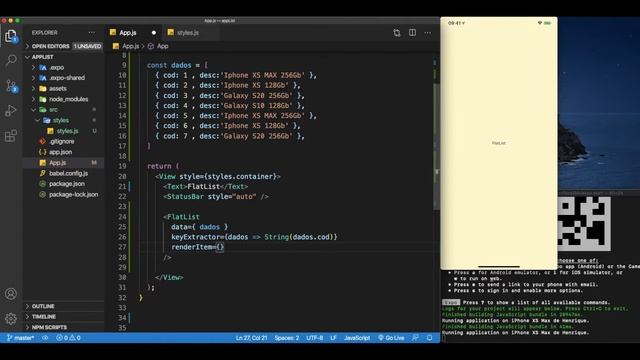Click the editor vertical scrollbar
This screenshot has width=640, height=360.
coord(436,147)
